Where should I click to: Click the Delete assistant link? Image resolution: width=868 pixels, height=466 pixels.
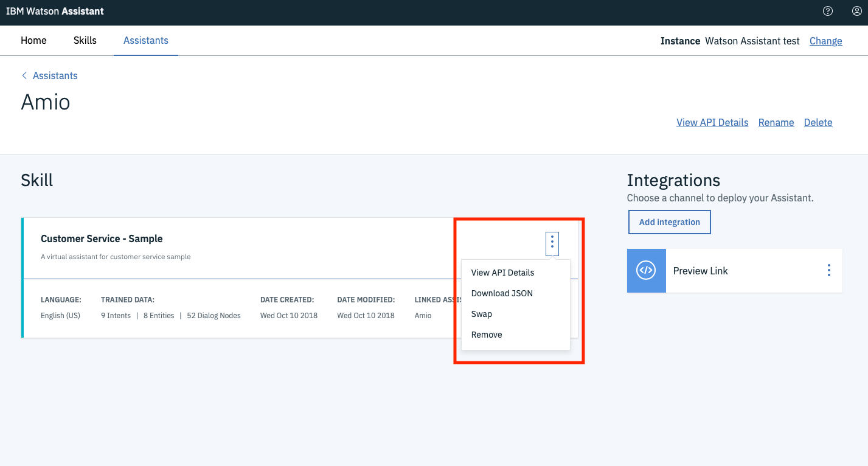pos(818,122)
